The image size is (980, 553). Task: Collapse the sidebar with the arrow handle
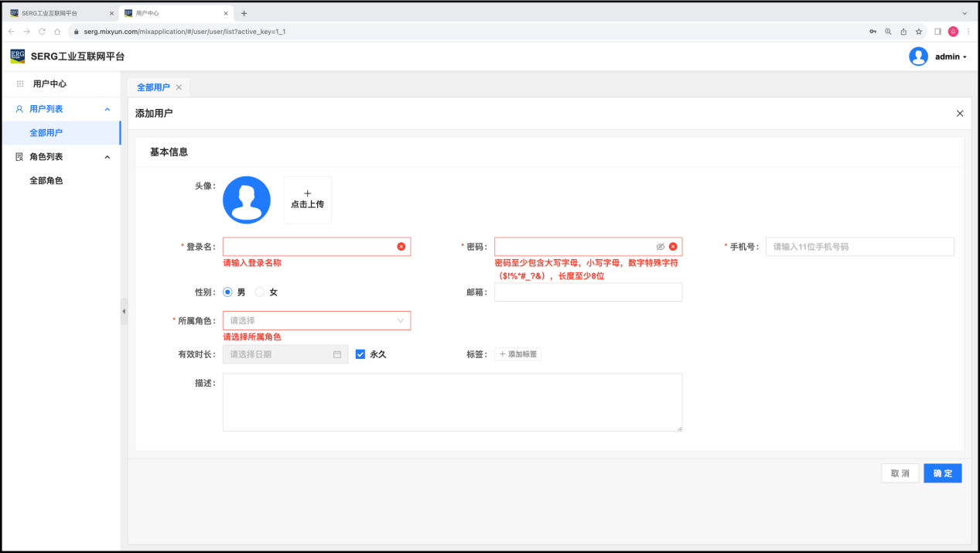pos(124,311)
